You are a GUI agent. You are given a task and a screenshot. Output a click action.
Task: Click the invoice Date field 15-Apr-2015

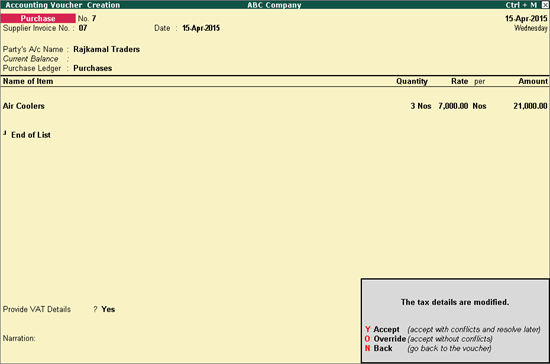(x=201, y=28)
